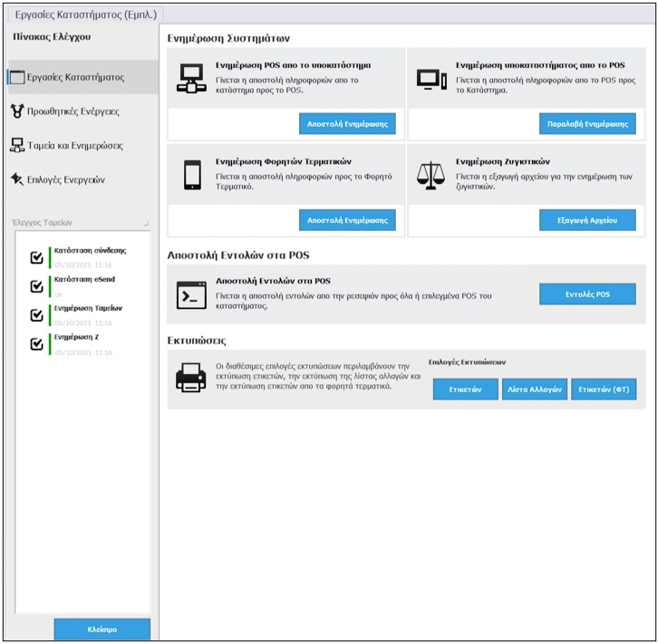The image size is (658, 644).
Task: Click the Επιλογές Ενεργειών star icon
Action: 17,179
